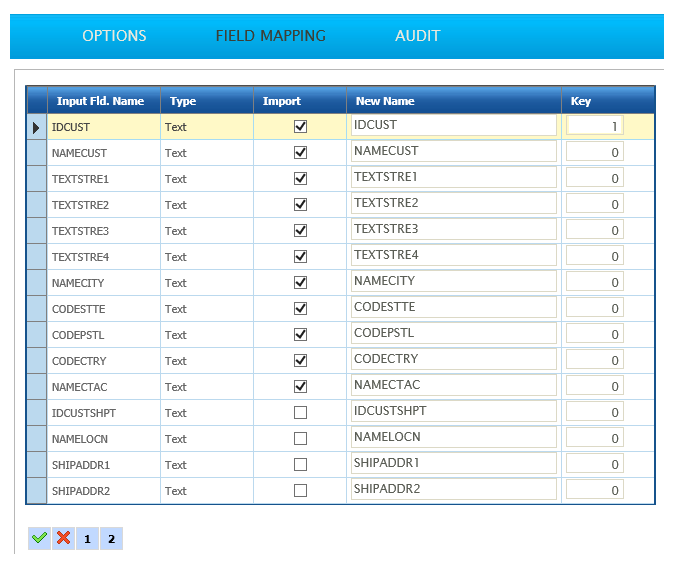Screen dimensions: 674x564
Task: Toggle Import checkbox for NAMELOCN
Action: click(300, 439)
